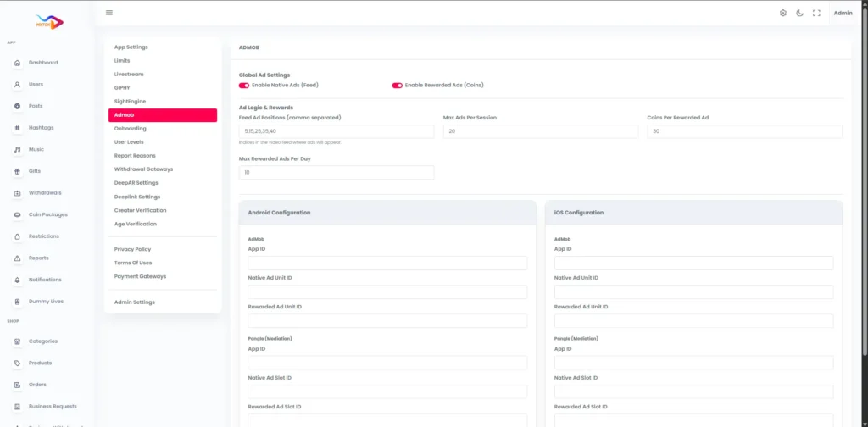Click the Coin Packages icon
Viewport: 868px width, 427px height.
coord(17,214)
